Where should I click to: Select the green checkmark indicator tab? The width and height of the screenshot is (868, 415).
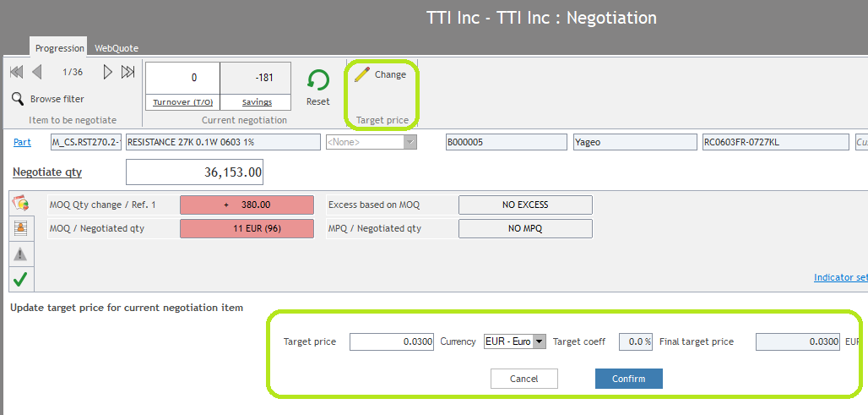20,278
